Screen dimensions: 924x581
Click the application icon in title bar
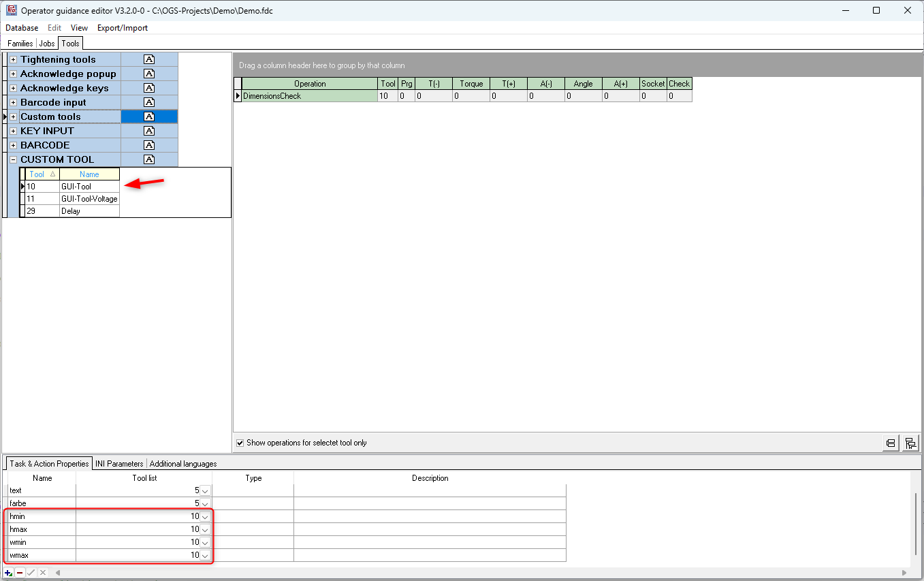(11, 10)
